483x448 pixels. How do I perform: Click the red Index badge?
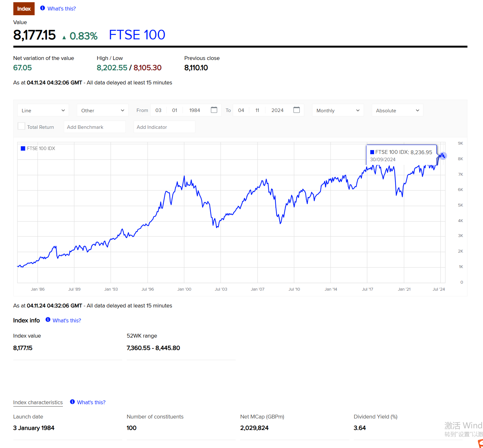pyautogui.click(x=24, y=9)
